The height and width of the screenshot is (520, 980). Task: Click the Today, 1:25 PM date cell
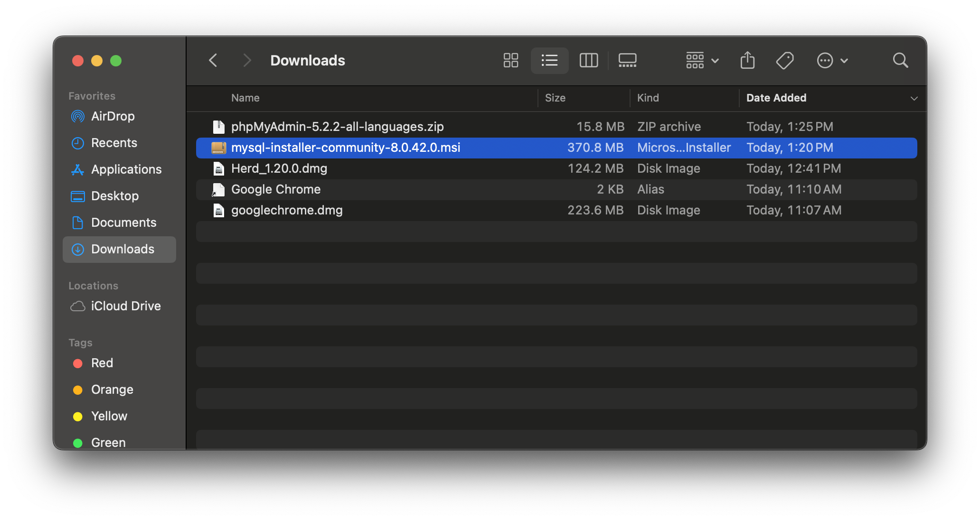click(x=790, y=127)
